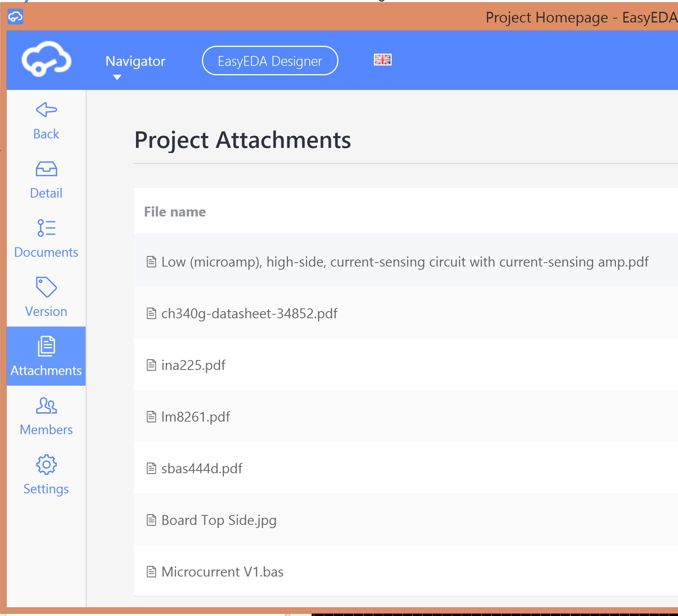The height and width of the screenshot is (616, 678).
Task: Switch to Detail label in sidebar
Action: tap(46, 193)
